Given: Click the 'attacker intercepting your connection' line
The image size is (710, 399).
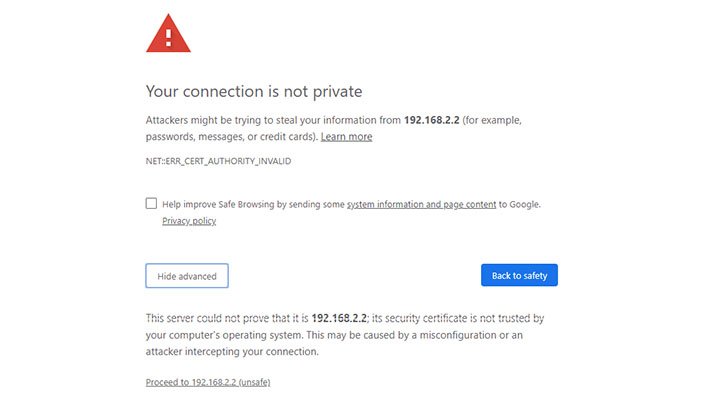Looking at the screenshot, I should [x=232, y=352].
